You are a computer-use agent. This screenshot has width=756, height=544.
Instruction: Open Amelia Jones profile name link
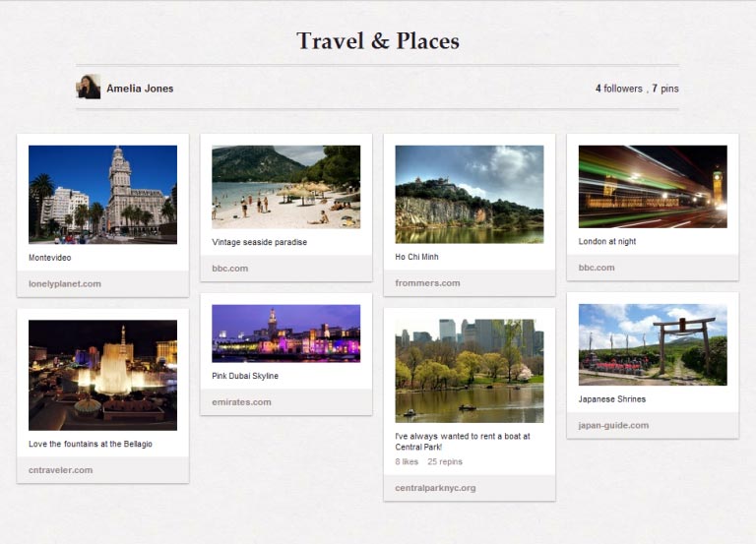pyautogui.click(x=140, y=89)
